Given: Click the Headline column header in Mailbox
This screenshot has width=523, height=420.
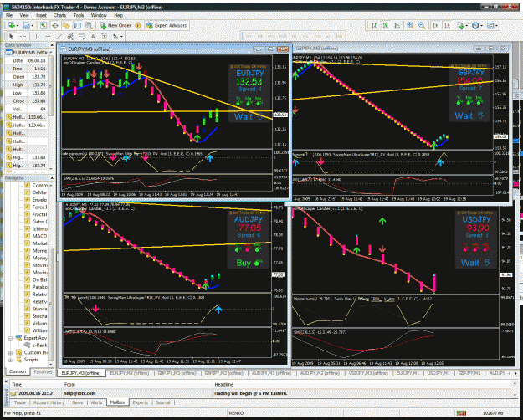Looking at the screenshot, I should tap(223, 385).
